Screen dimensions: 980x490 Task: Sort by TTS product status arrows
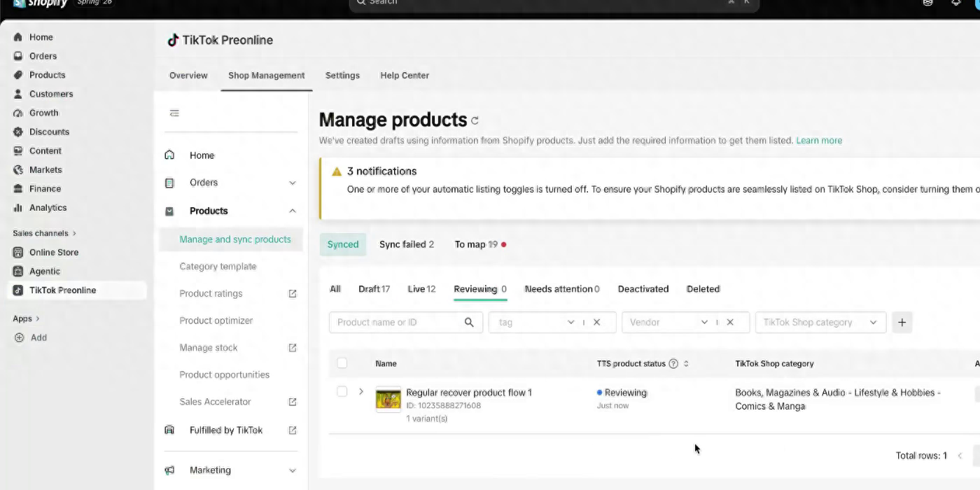(x=686, y=364)
